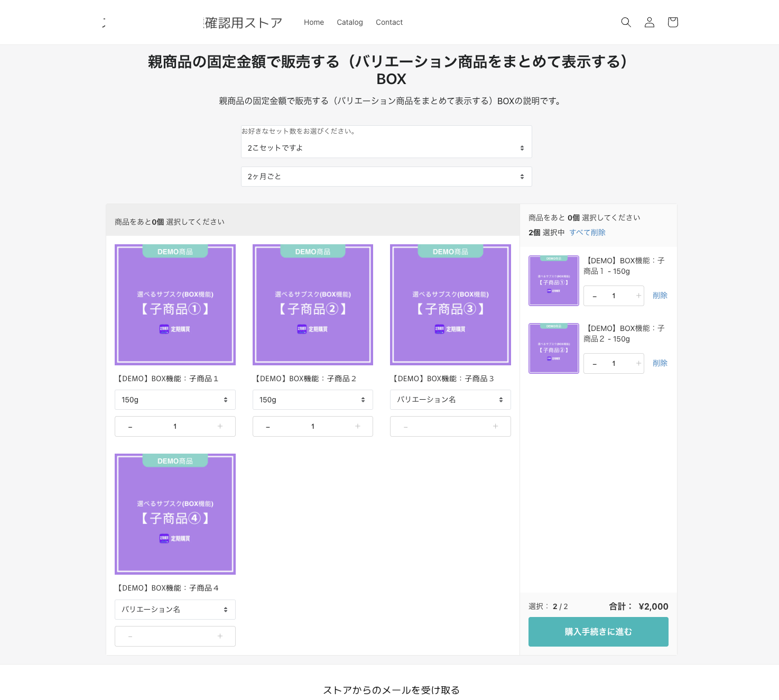This screenshot has height=700, width=779.
Task: Click the 2個 選択中 status text
Action: (546, 233)
